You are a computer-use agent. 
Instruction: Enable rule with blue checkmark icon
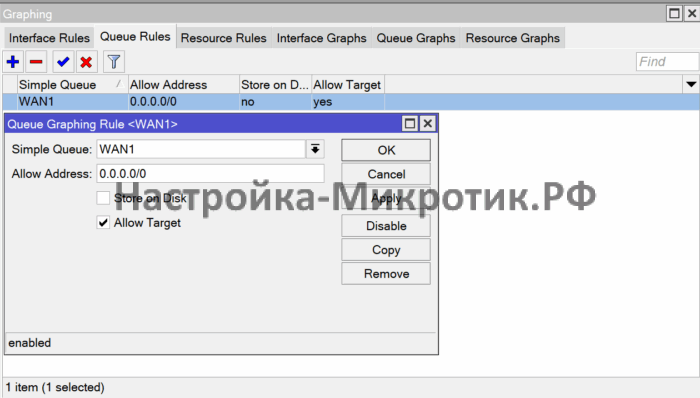click(63, 62)
